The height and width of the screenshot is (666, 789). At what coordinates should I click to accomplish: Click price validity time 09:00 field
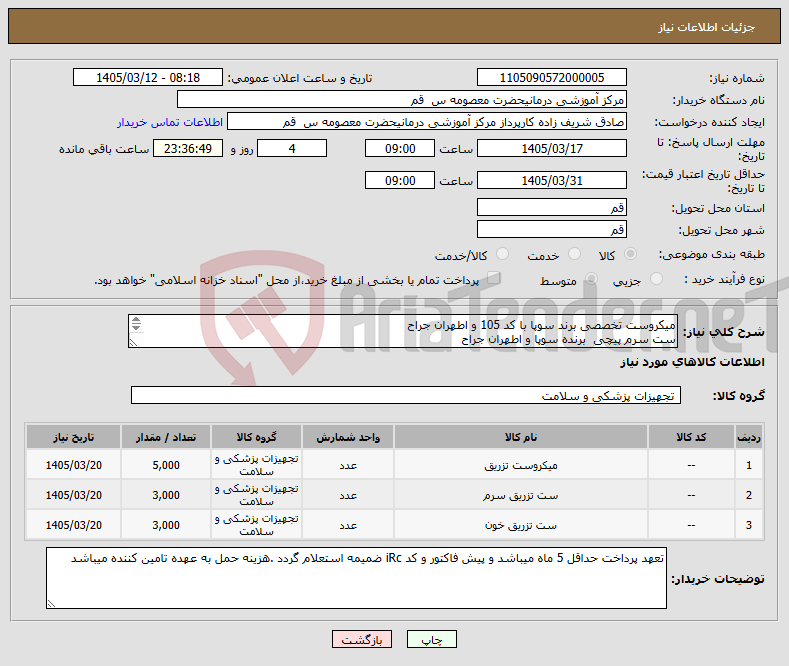[x=400, y=181]
